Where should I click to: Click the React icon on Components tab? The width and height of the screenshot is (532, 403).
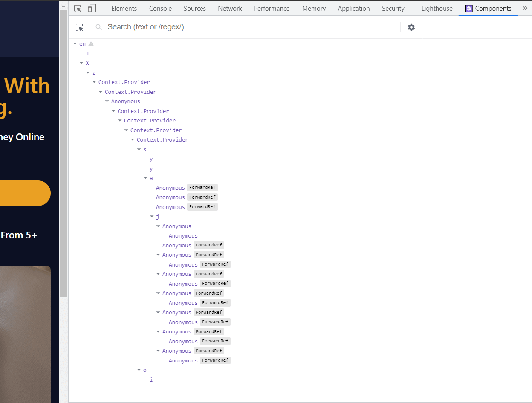[x=469, y=9]
